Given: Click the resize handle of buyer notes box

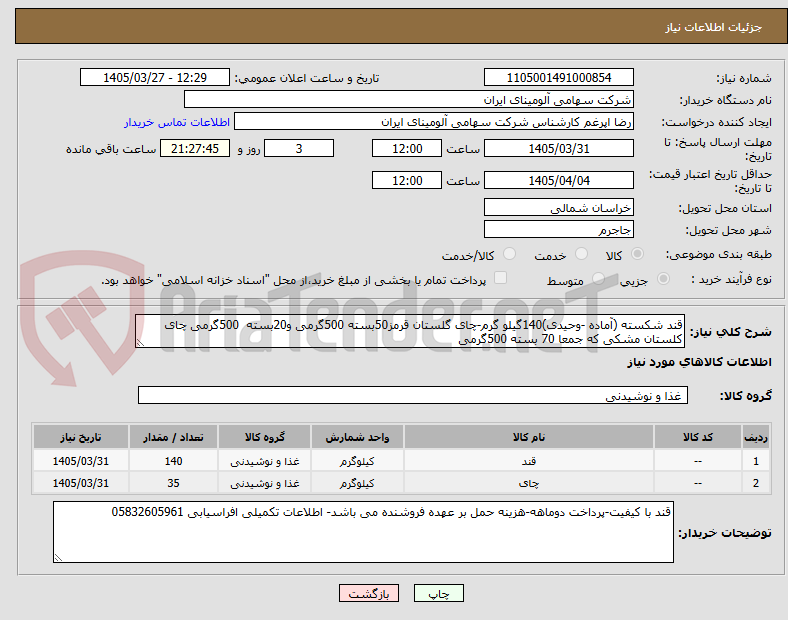Looking at the screenshot, I should tap(58, 558).
